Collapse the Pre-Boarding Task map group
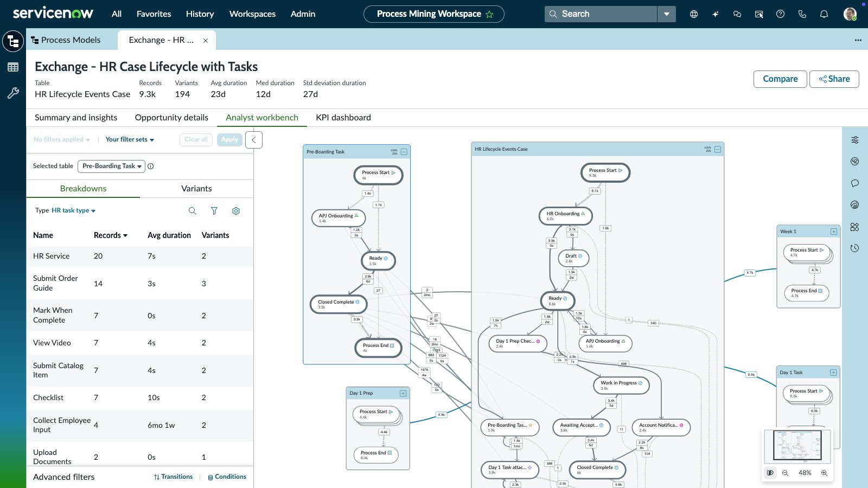This screenshot has height=488, width=868. (x=404, y=152)
